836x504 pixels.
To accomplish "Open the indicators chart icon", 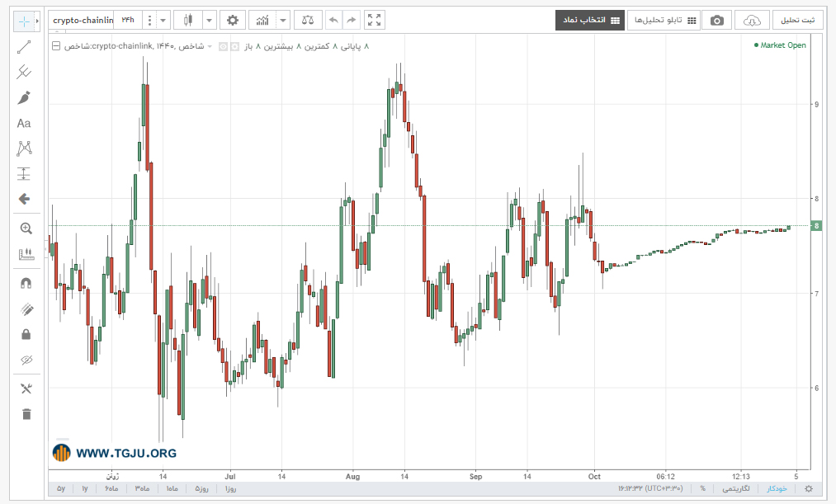I will point(262,21).
